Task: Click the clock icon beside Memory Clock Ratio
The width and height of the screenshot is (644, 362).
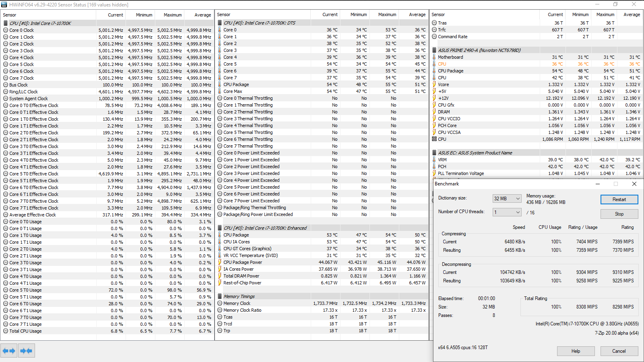Action: click(x=220, y=310)
